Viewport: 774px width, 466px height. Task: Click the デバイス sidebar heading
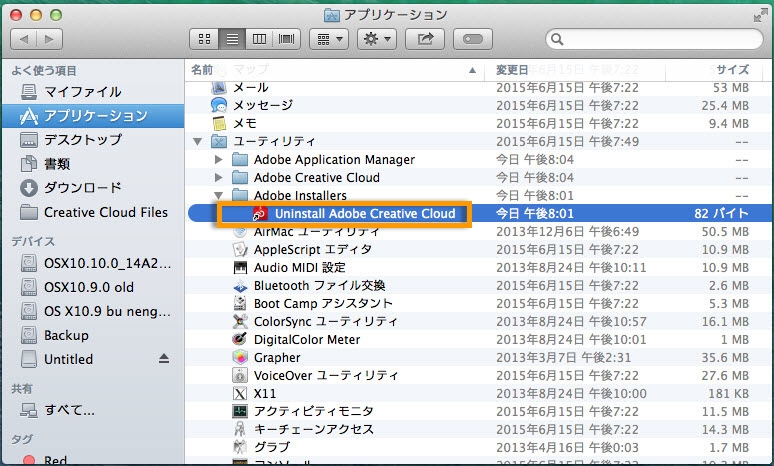click(x=33, y=241)
